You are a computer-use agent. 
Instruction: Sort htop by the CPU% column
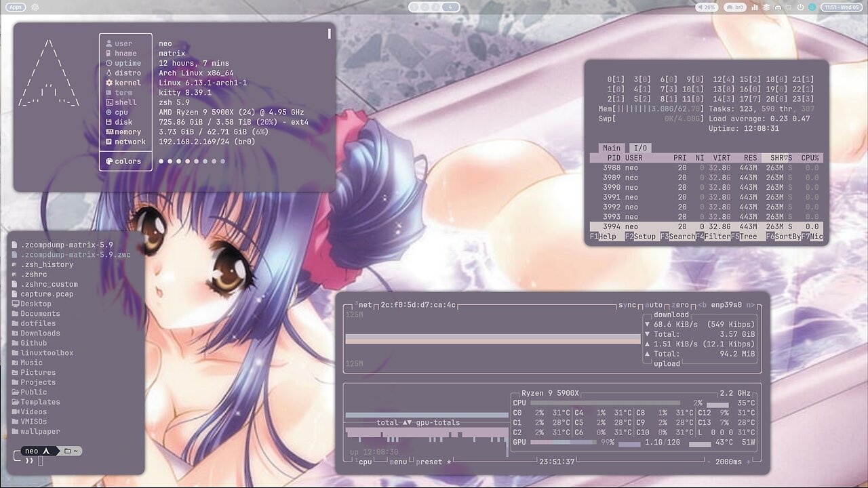810,158
